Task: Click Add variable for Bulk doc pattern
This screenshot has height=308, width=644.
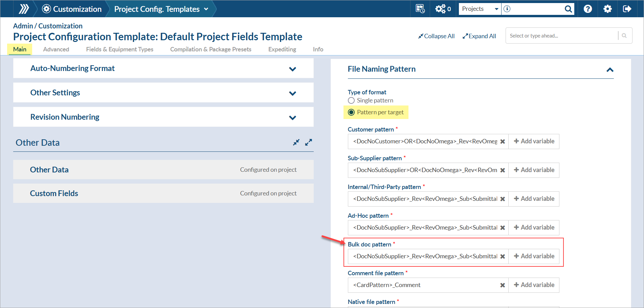Action: click(x=534, y=256)
